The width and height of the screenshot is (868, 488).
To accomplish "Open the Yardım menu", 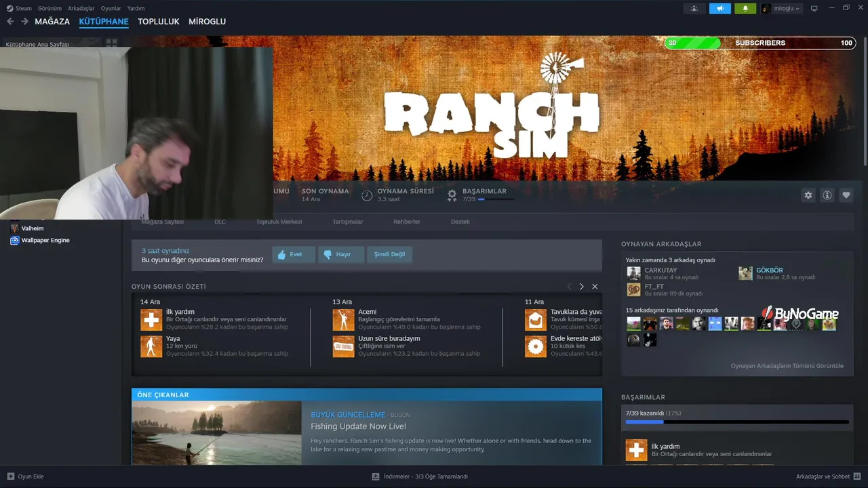I will [136, 8].
